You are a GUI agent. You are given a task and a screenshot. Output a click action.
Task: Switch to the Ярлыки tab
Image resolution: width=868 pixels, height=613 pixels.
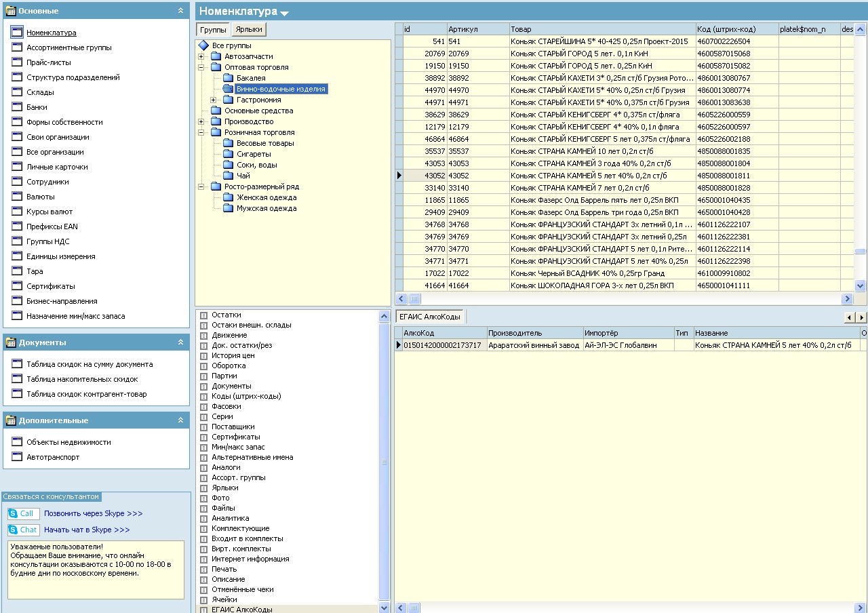click(x=249, y=29)
